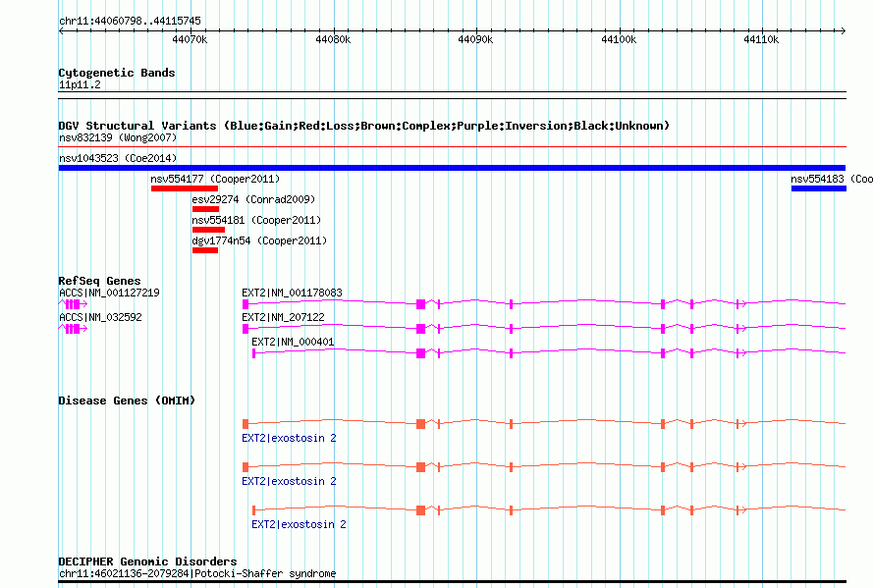The height and width of the screenshot is (588, 874).
Task: Open ACCS|NM_032592 transcript label
Action: [100, 317]
